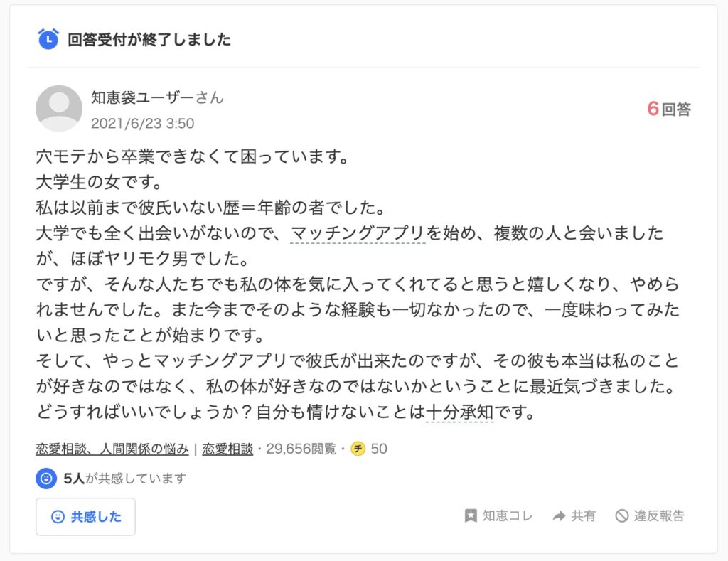
Task: Click the 6回答 answer count
Action: [669, 109]
